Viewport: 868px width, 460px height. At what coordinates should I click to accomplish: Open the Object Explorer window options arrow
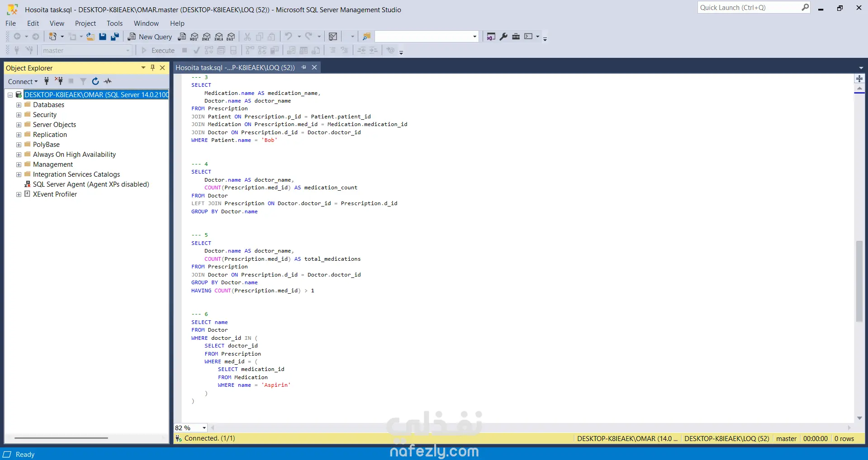pyautogui.click(x=143, y=68)
